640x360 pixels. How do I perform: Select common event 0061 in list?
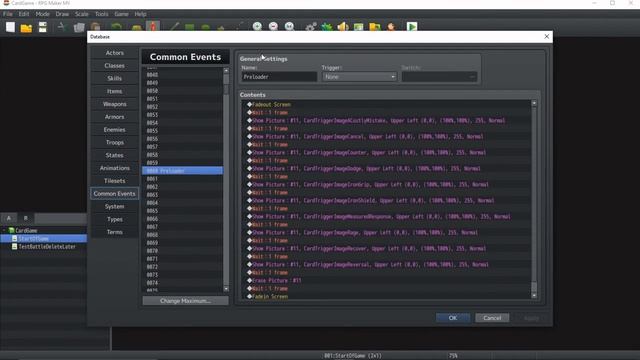182,179
